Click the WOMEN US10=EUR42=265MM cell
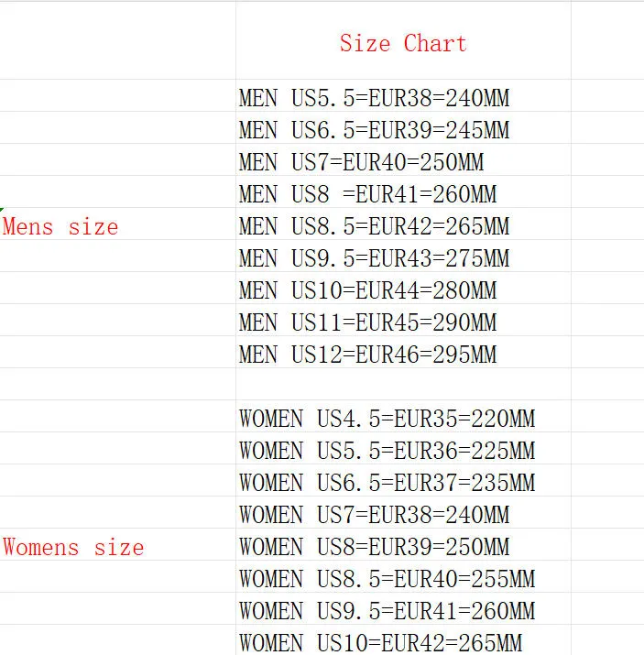This screenshot has height=655, width=644. click(x=403, y=640)
